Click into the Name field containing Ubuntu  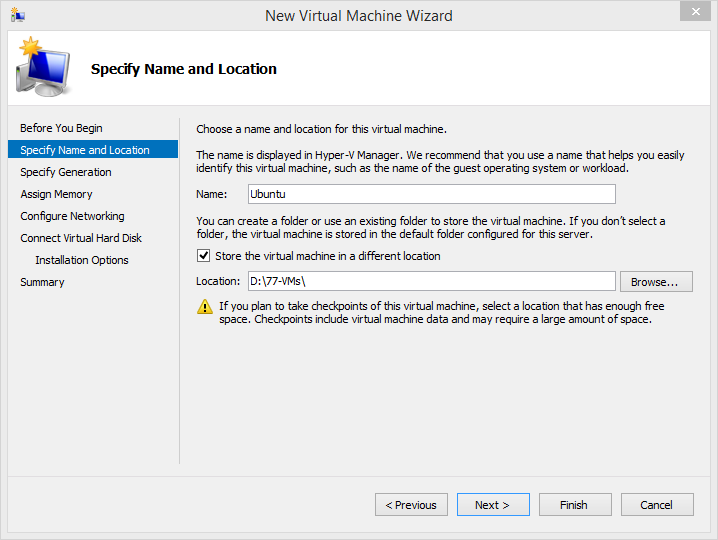coord(432,194)
